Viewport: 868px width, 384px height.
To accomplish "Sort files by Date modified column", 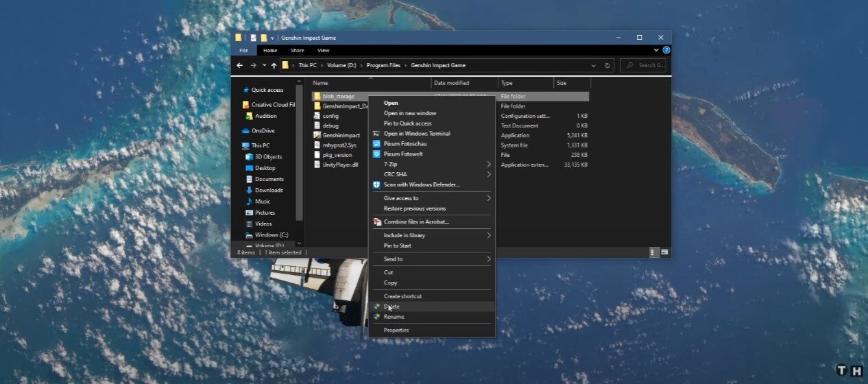I will coord(450,83).
